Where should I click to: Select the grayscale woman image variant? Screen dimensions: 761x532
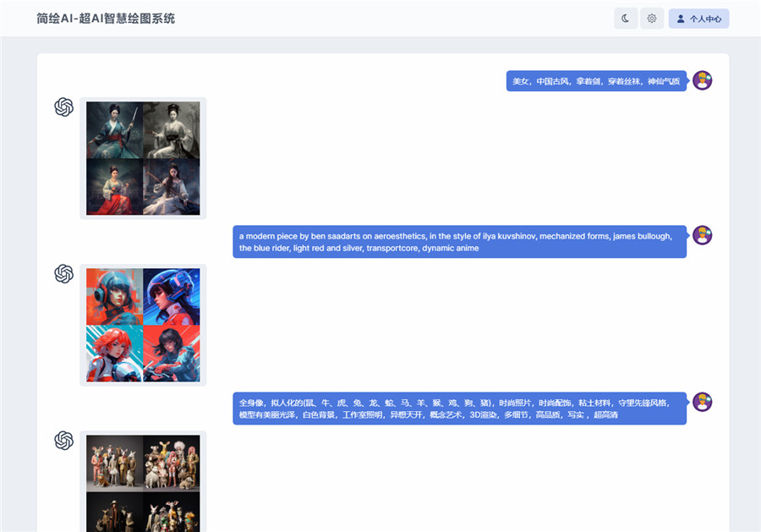pyautogui.click(x=171, y=129)
